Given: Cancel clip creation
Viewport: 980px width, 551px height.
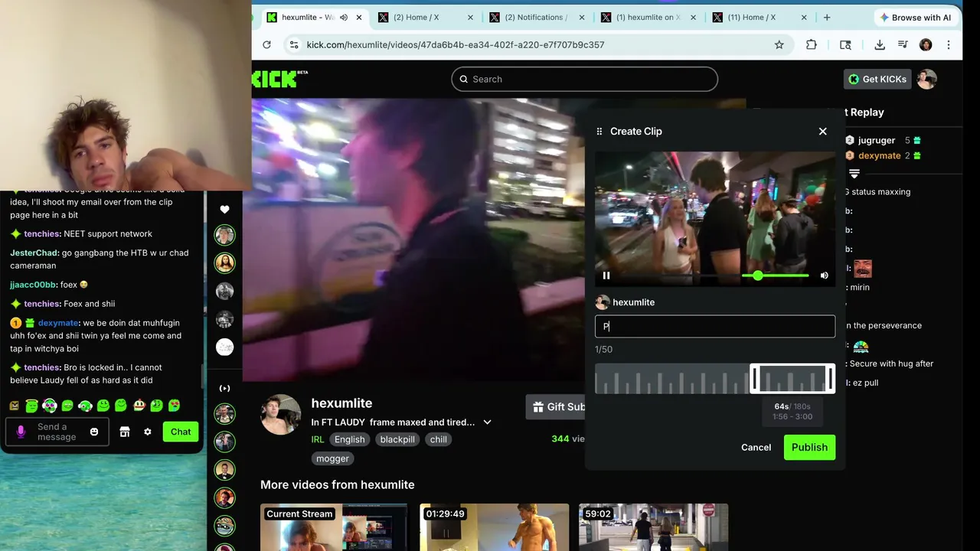Looking at the screenshot, I should point(756,448).
